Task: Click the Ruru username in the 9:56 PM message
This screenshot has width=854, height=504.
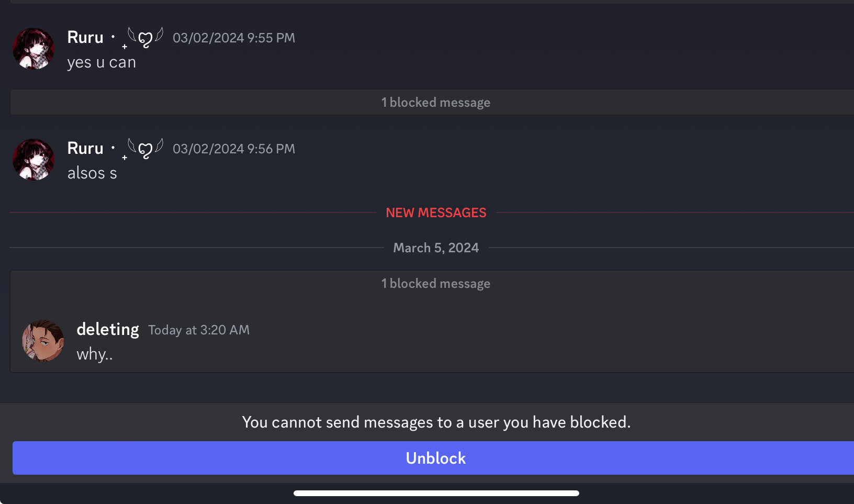Action: [x=85, y=149]
